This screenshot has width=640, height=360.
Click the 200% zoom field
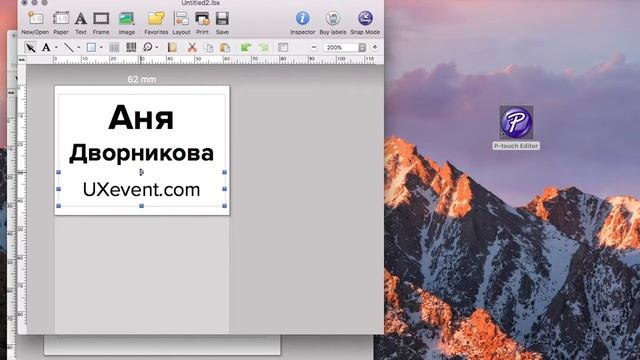pyautogui.click(x=341, y=47)
